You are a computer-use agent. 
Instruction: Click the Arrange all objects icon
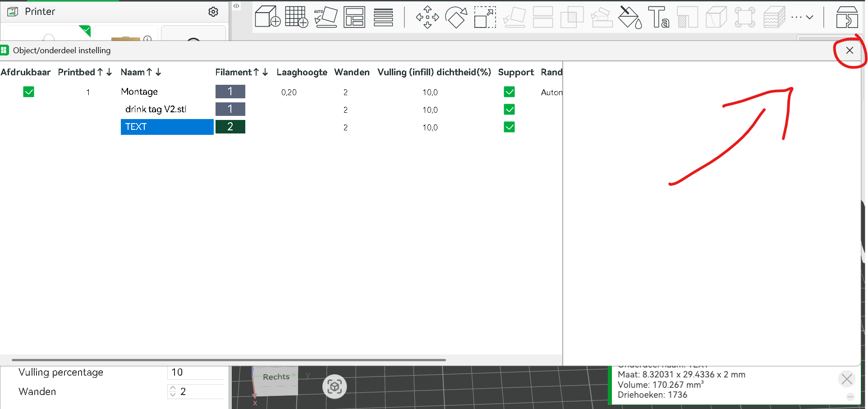pyautogui.click(x=354, y=17)
